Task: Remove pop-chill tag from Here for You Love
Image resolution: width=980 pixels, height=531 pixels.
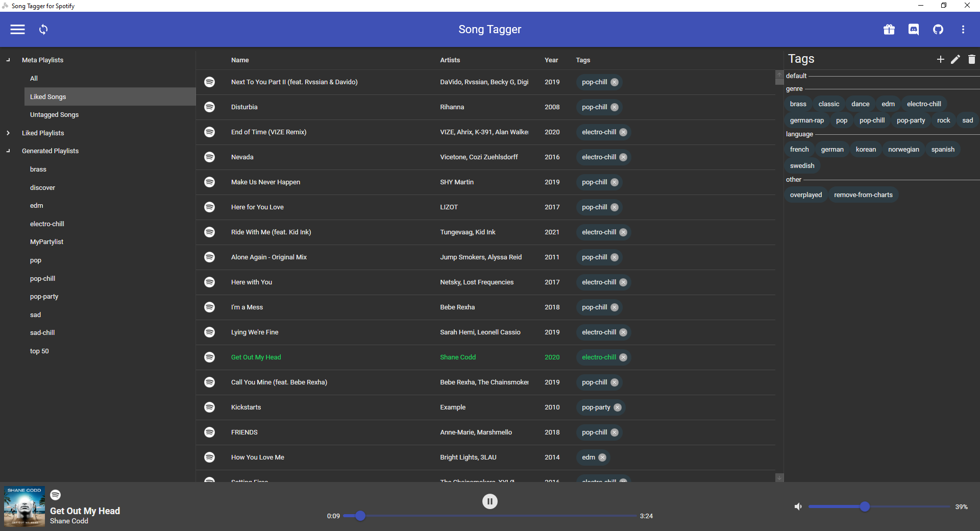Action: point(615,207)
